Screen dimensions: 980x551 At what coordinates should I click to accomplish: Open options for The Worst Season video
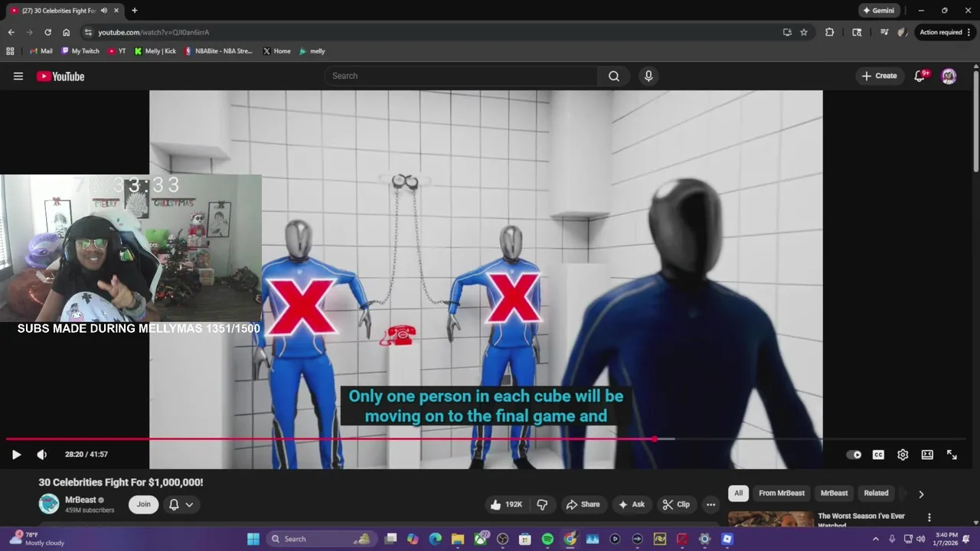(x=929, y=518)
